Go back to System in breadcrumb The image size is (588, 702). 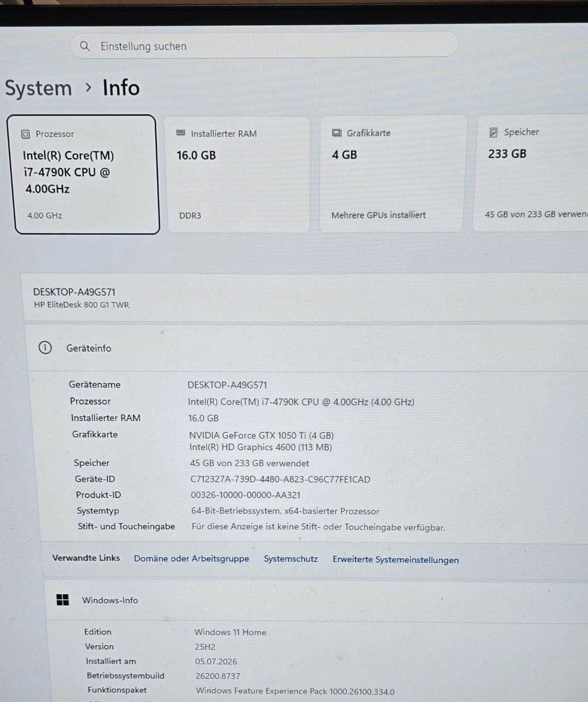(x=38, y=88)
